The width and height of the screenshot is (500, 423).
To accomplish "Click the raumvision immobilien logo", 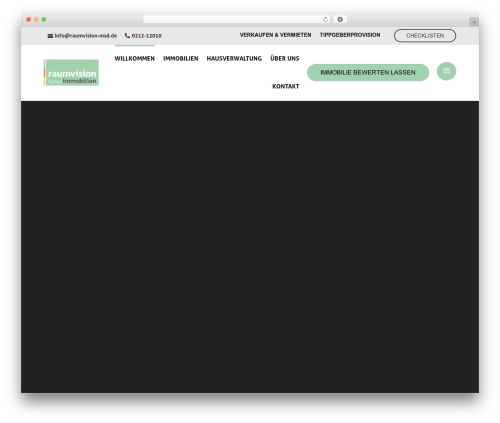I will (x=71, y=73).
